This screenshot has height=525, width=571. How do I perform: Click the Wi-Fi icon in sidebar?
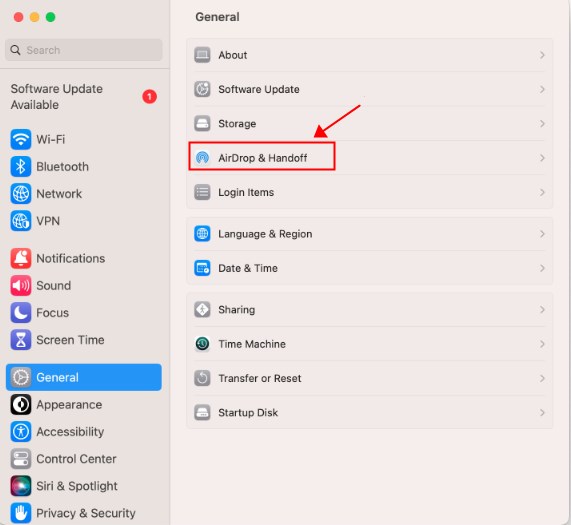click(x=21, y=139)
